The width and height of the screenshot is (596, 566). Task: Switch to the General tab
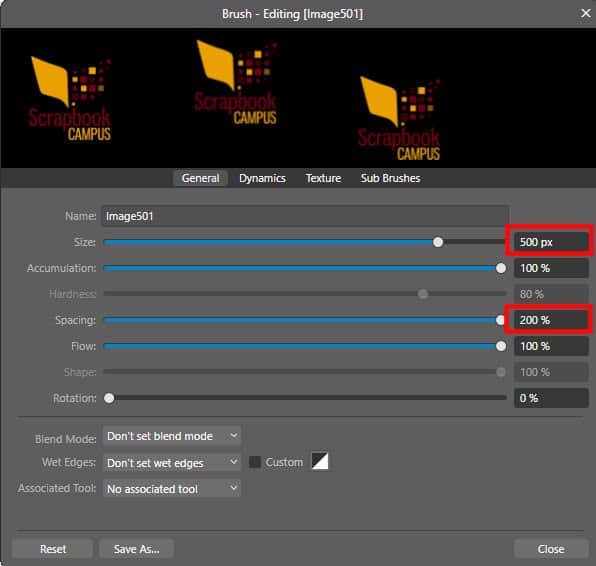[x=200, y=178]
